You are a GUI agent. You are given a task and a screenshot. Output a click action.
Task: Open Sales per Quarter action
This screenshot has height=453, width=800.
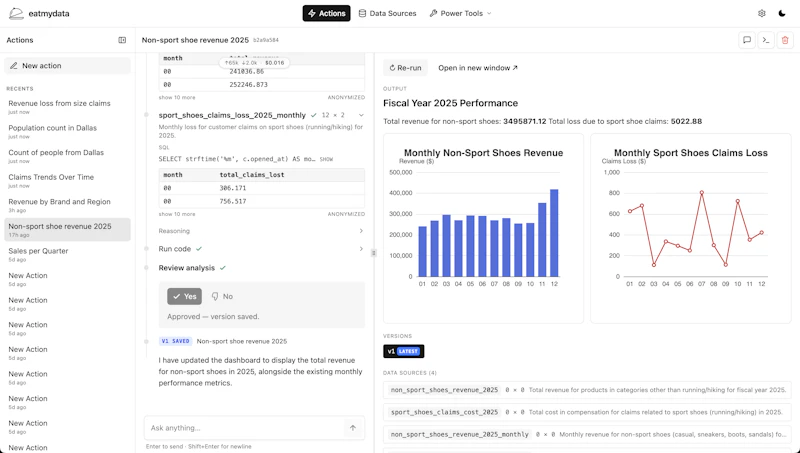coord(67,254)
